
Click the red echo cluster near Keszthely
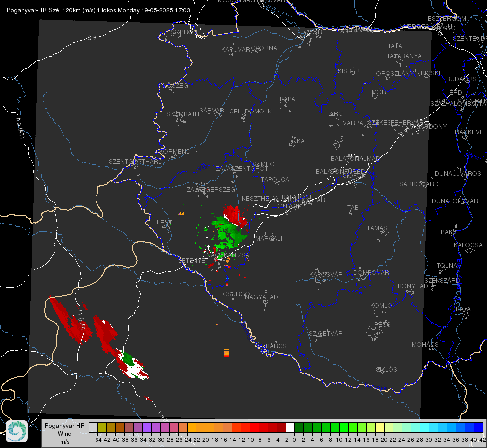[234, 215]
